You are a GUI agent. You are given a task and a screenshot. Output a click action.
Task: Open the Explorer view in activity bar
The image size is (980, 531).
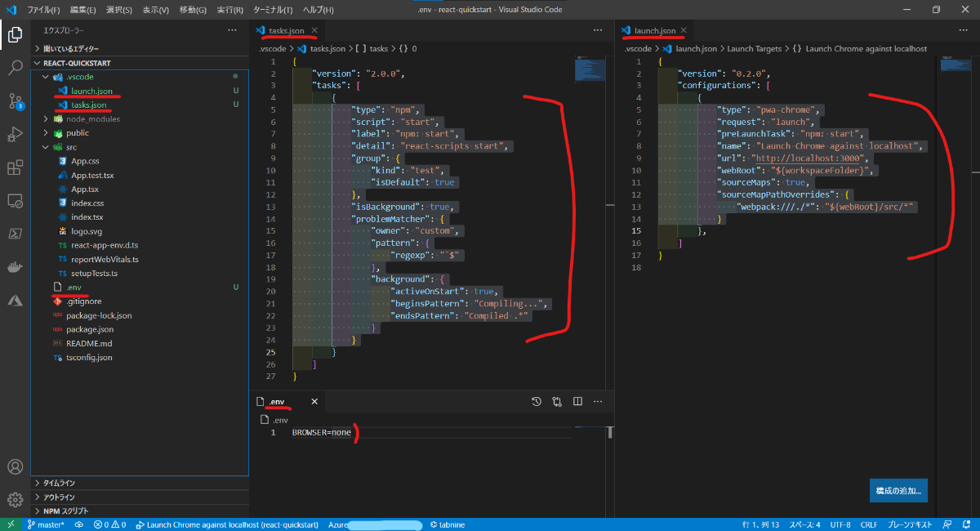(x=15, y=34)
